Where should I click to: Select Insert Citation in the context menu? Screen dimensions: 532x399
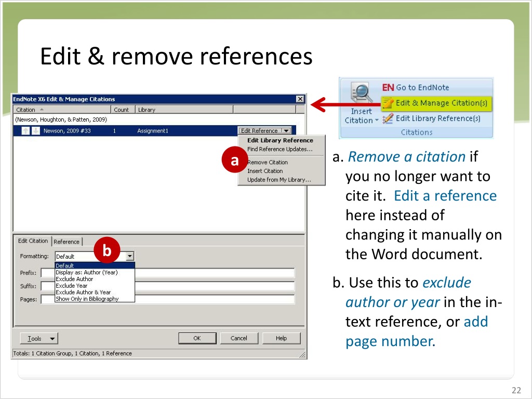click(264, 171)
